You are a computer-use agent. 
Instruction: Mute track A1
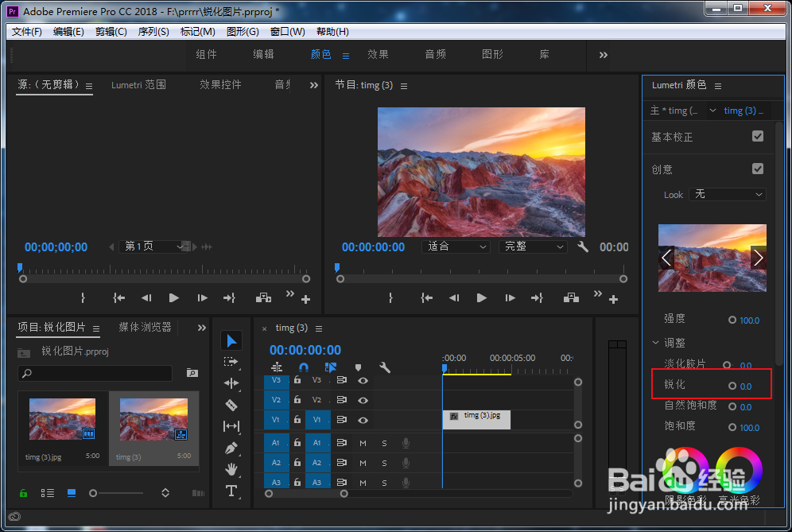click(x=363, y=443)
